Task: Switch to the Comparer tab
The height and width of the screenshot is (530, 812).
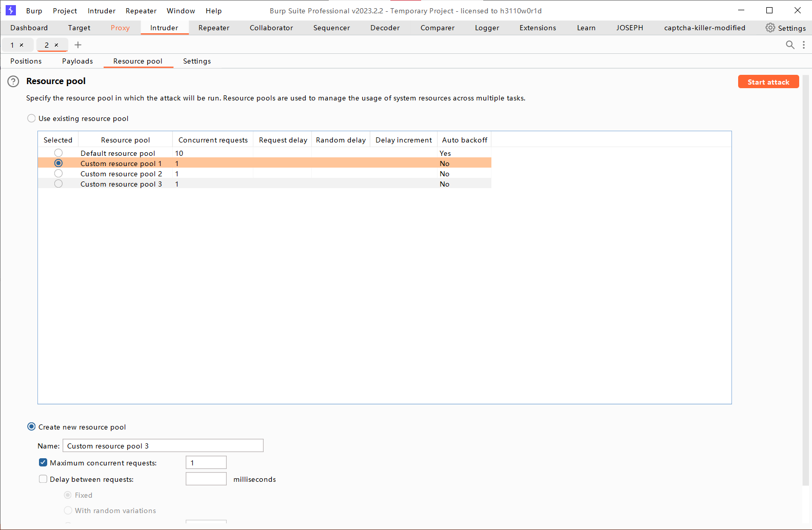Action: coord(438,28)
